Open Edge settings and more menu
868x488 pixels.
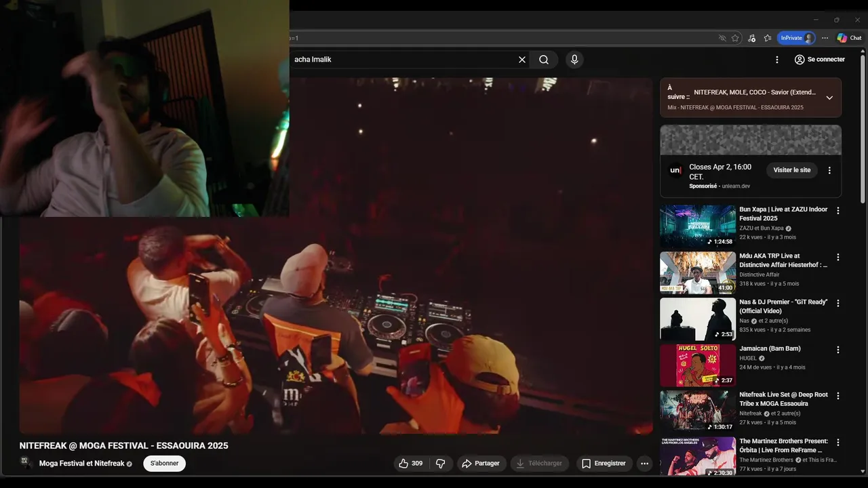[x=825, y=38]
